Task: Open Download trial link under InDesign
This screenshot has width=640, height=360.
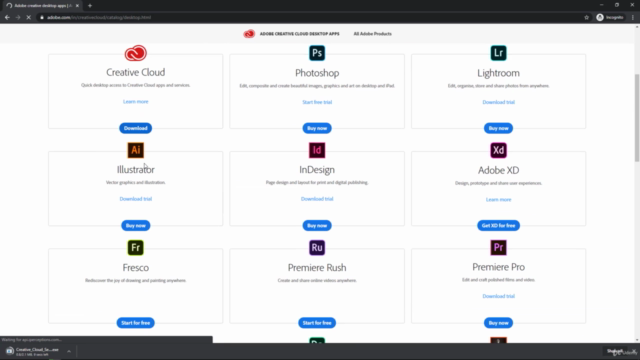Action: (x=317, y=199)
